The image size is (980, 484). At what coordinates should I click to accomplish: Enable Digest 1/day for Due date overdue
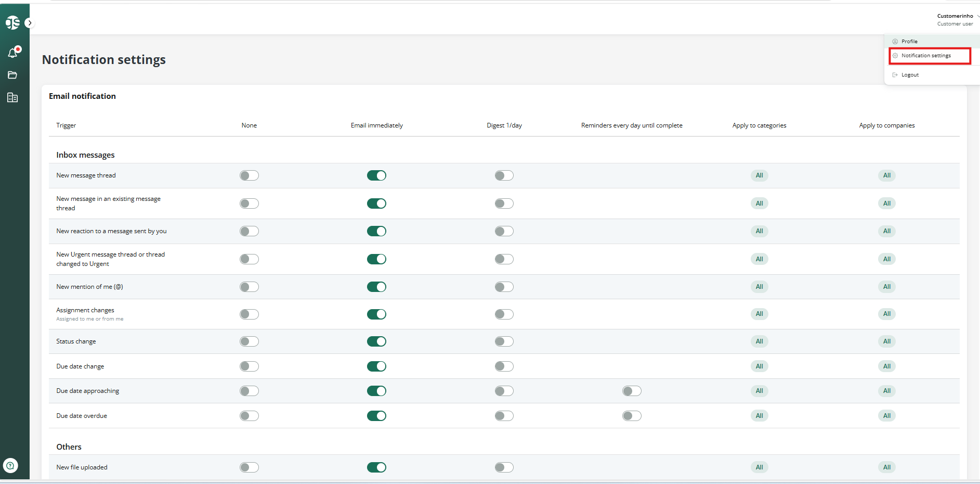(x=504, y=416)
